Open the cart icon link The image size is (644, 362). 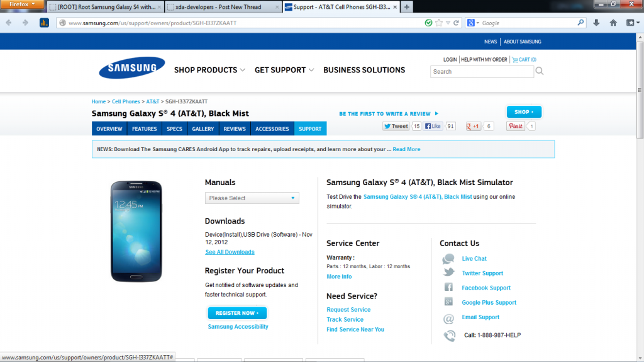pos(524,60)
